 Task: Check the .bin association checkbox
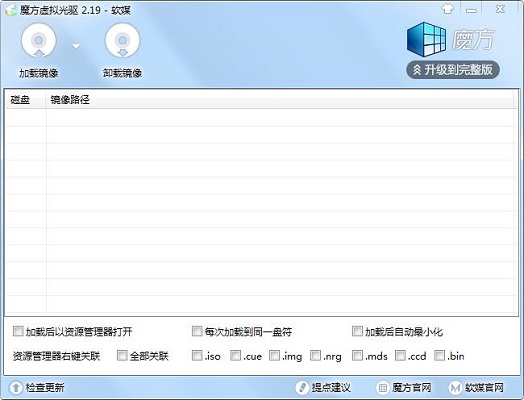[439, 356]
